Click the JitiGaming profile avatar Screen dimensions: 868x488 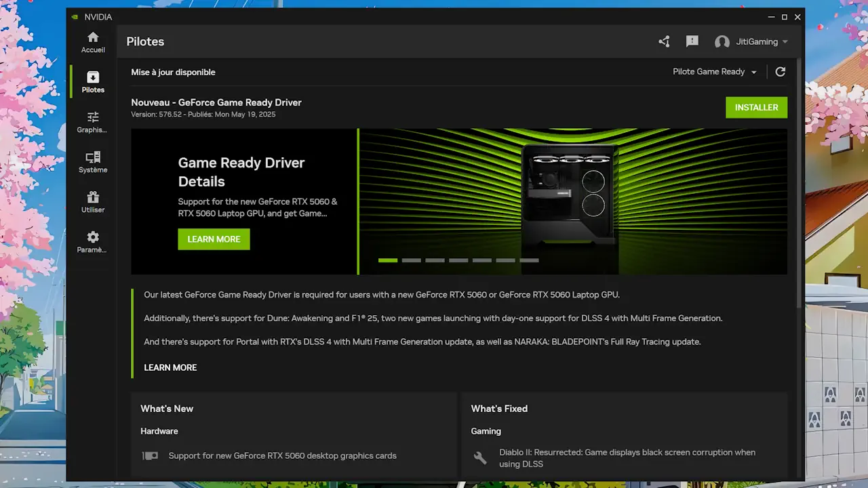722,42
